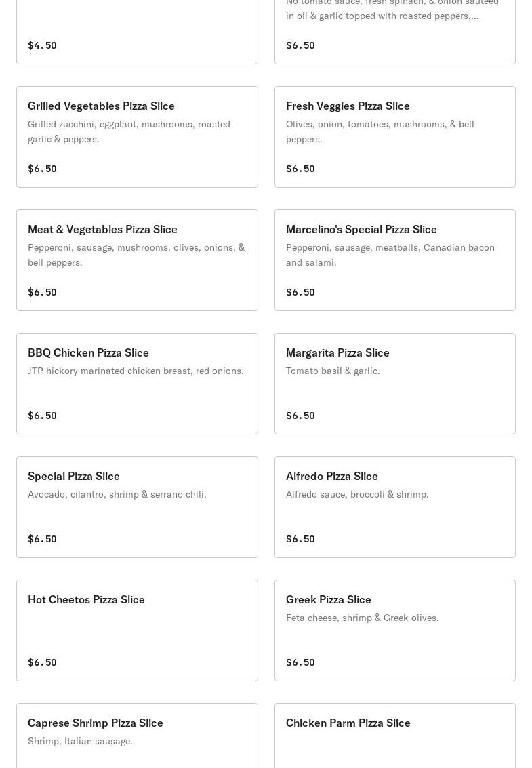Viewport: 532px width, 768px height.
Task: Select the Fresh Veggies Pizza Slice card
Action: (x=394, y=137)
